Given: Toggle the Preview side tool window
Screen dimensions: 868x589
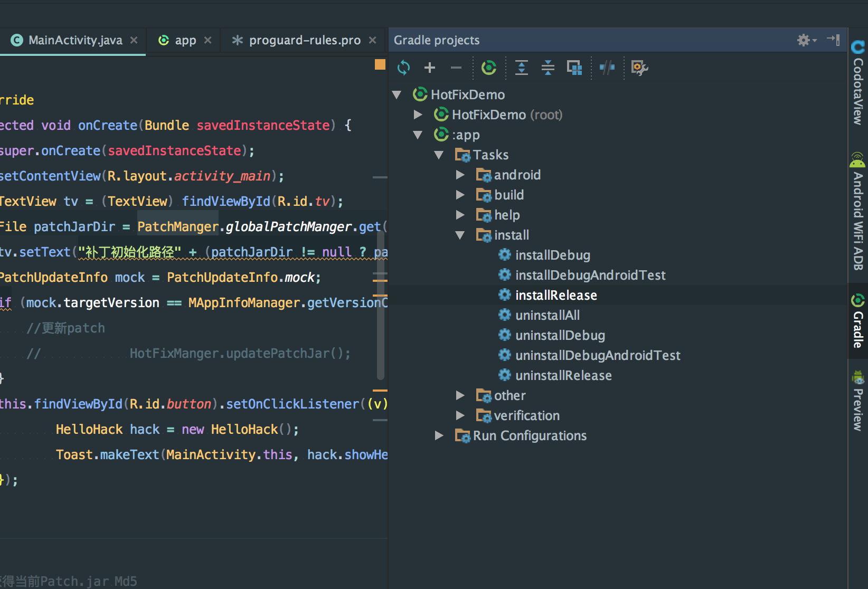Looking at the screenshot, I should (858, 401).
